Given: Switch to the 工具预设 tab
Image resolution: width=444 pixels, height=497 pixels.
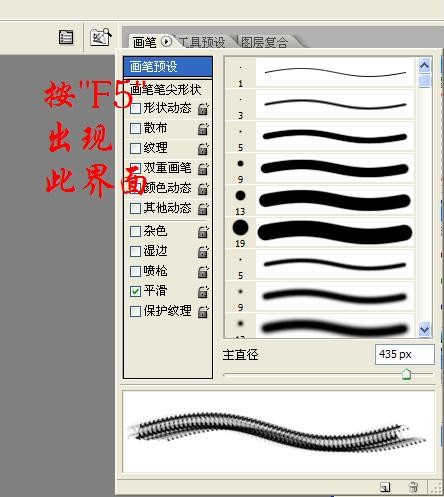Looking at the screenshot, I should (202, 42).
